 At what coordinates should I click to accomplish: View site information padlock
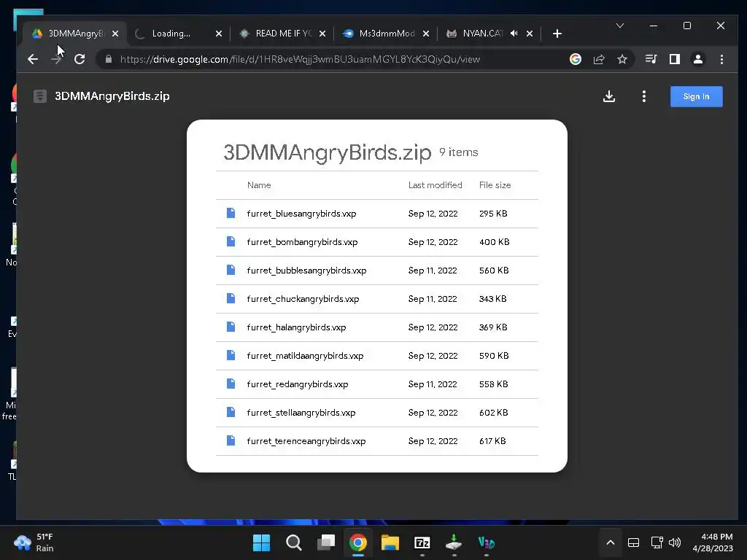pyautogui.click(x=109, y=59)
